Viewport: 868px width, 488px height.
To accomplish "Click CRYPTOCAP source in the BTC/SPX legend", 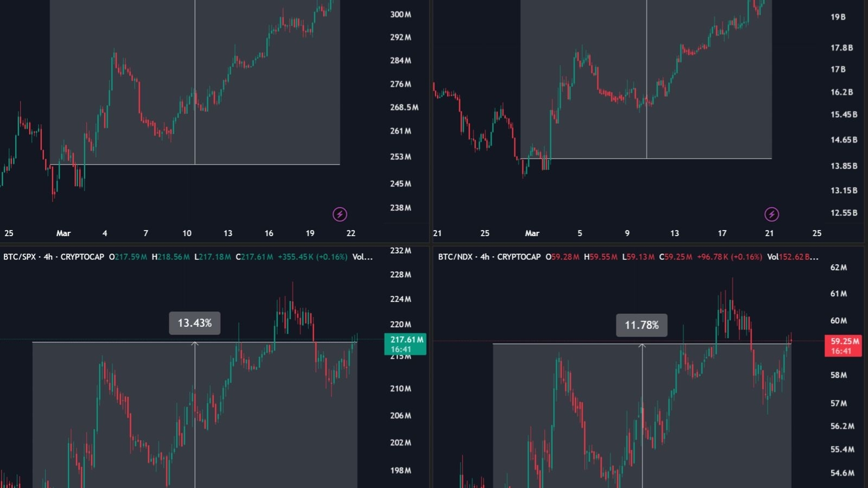I will (x=82, y=257).
